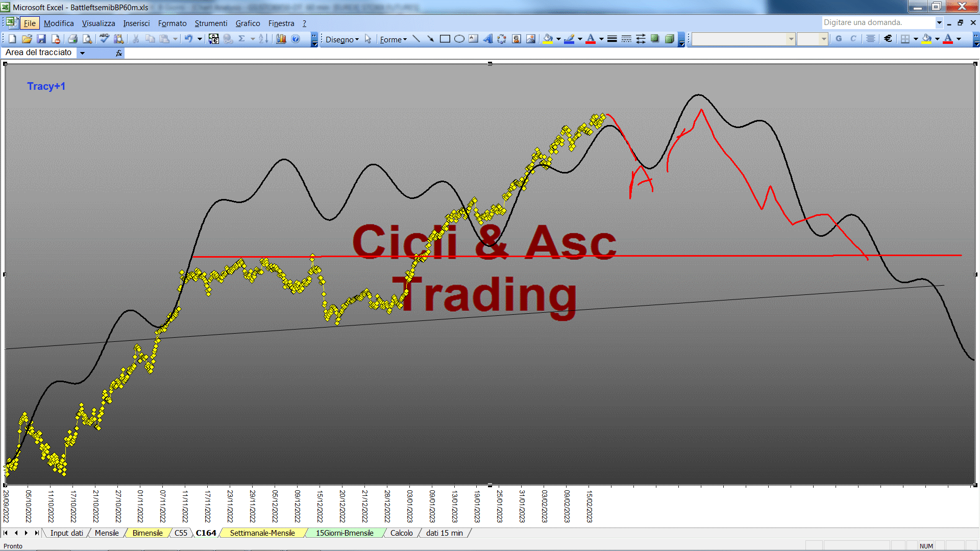Apply the shadow style icon
Screen dimensions: 980x551
tap(655, 39)
